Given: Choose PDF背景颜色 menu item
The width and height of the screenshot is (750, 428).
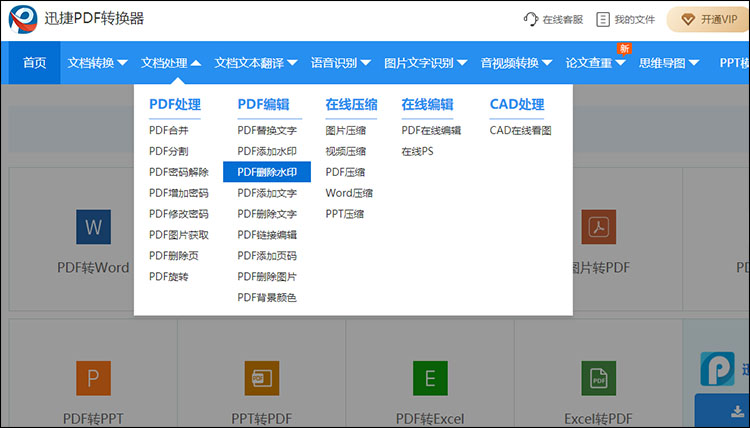Looking at the screenshot, I should click(267, 297).
